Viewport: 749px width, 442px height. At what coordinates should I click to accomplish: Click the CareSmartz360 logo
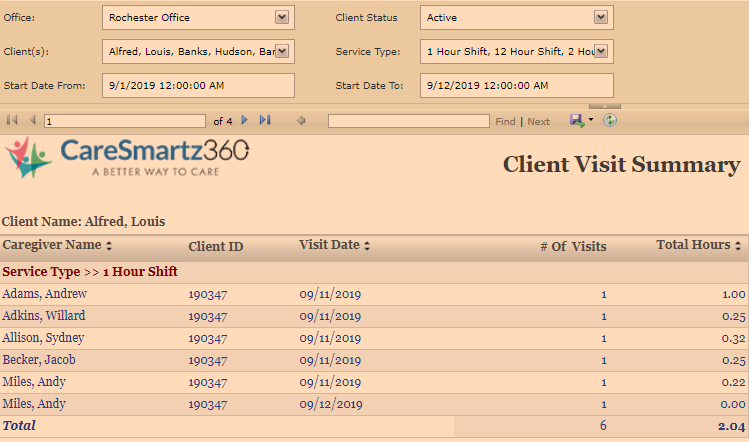click(x=127, y=158)
